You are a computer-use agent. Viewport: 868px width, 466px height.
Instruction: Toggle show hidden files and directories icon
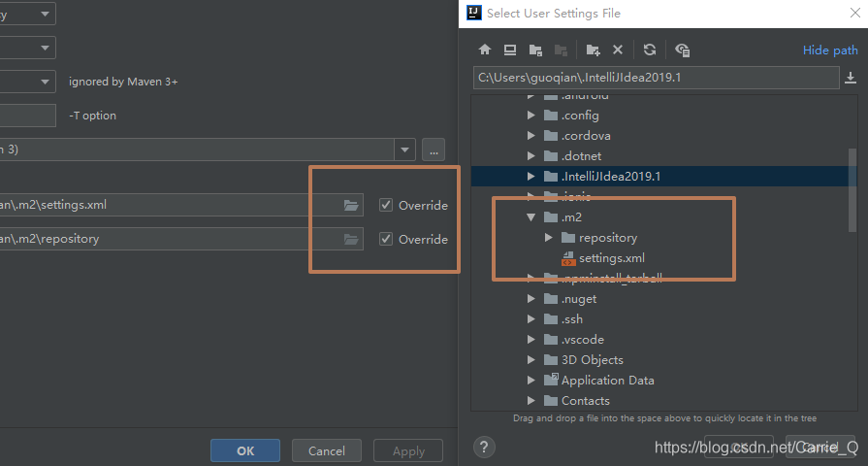tap(682, 50)
